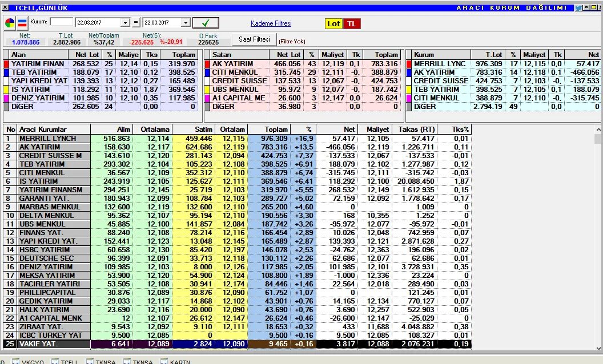Click the blue swatch beside CITI MENKUL in Satan

click(207, 72)
